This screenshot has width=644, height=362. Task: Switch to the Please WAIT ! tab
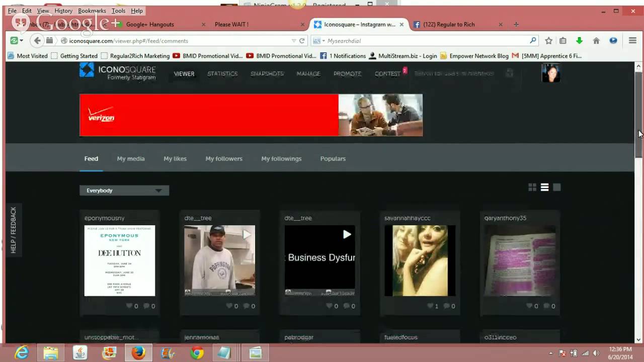[x=259, y=24]
